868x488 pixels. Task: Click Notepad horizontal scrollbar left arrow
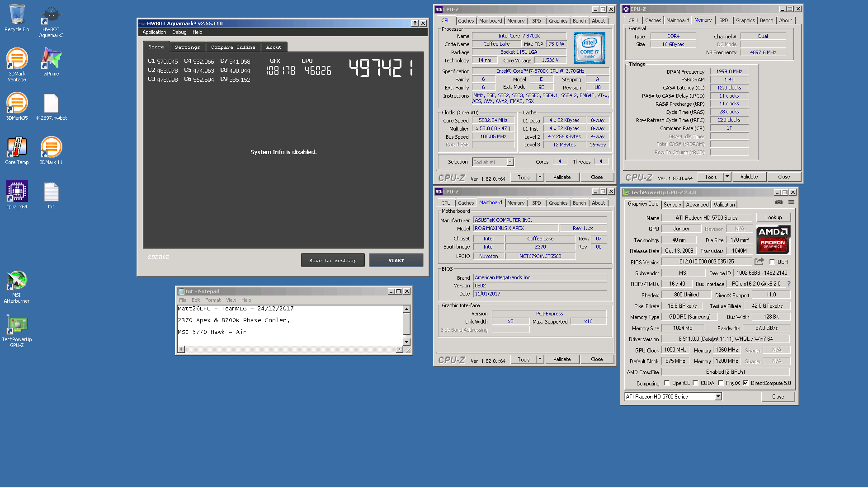pos(181,349)
